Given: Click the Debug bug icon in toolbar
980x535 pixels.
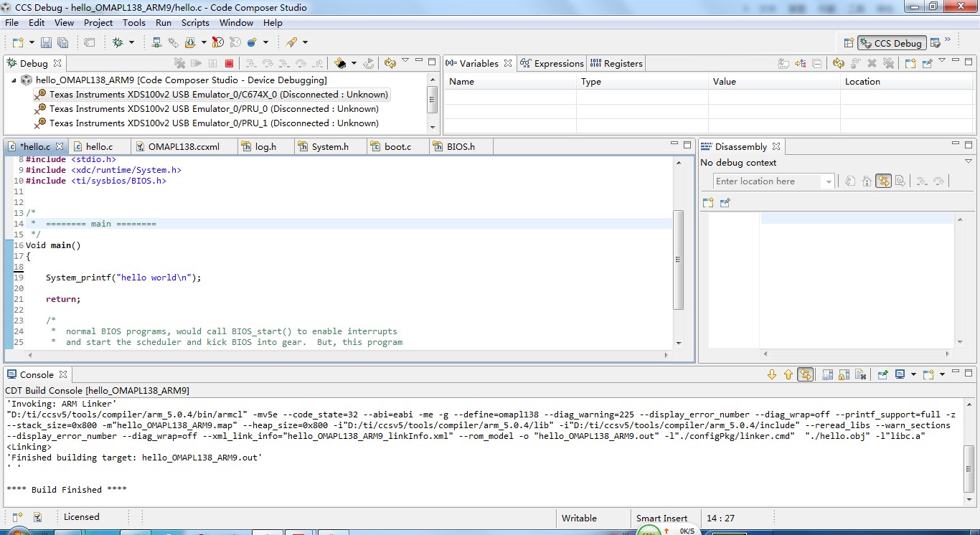Looking at the screenshot, I should coord(118,43).
